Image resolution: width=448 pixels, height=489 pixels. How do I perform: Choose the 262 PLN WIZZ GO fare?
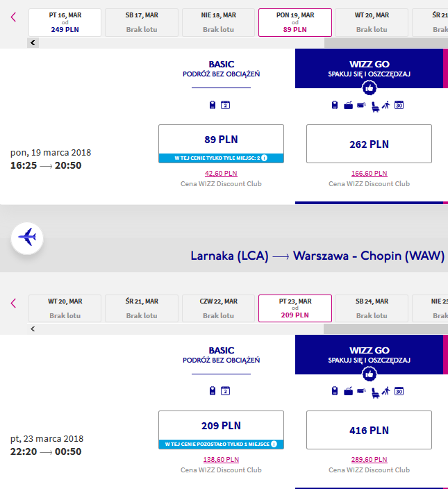click(x=369, y=144)
